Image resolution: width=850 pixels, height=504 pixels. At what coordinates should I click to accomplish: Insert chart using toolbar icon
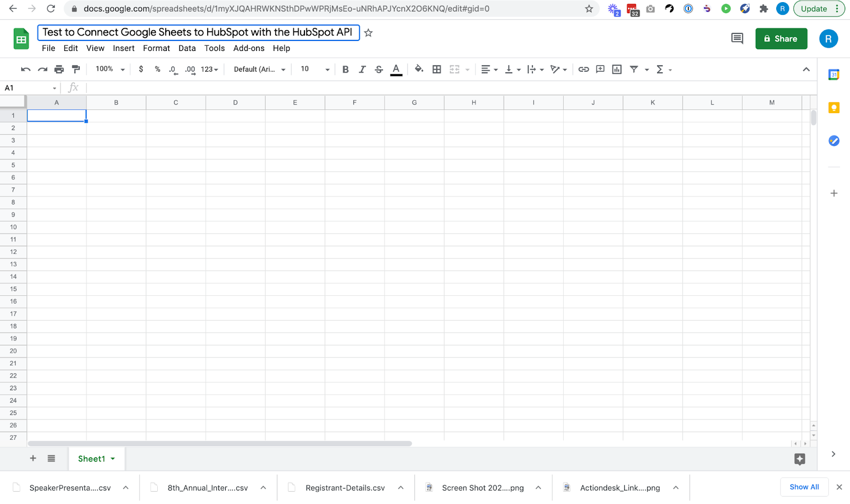617,70
